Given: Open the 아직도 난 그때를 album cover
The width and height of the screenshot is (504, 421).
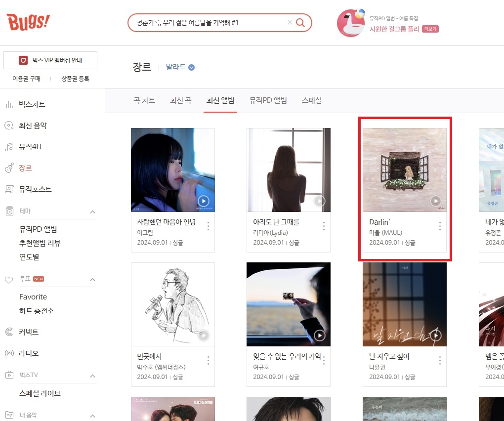Looking at the screenshot, I should [289, 169].
